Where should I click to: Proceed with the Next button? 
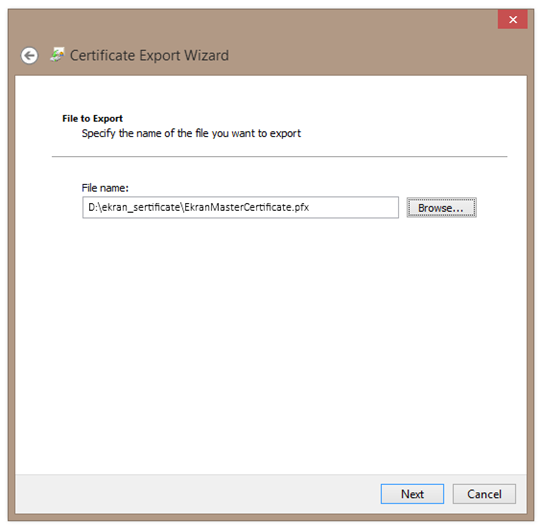coord(412,494)
